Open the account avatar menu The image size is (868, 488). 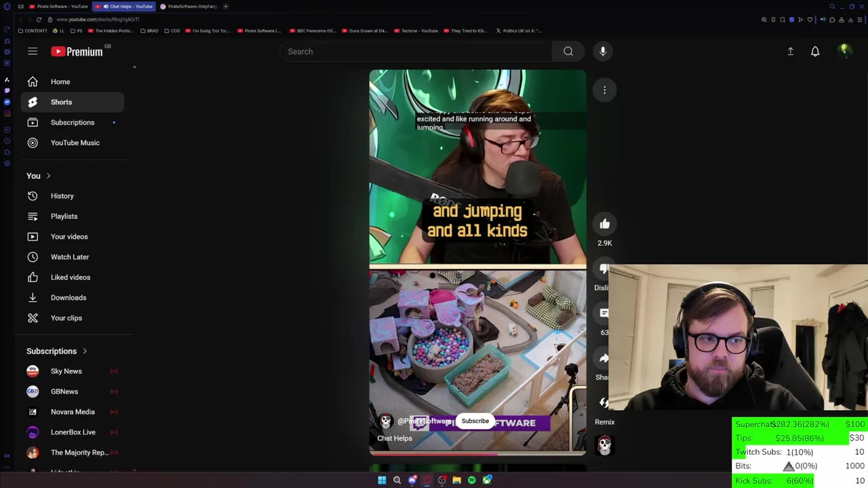coord(845,52)
